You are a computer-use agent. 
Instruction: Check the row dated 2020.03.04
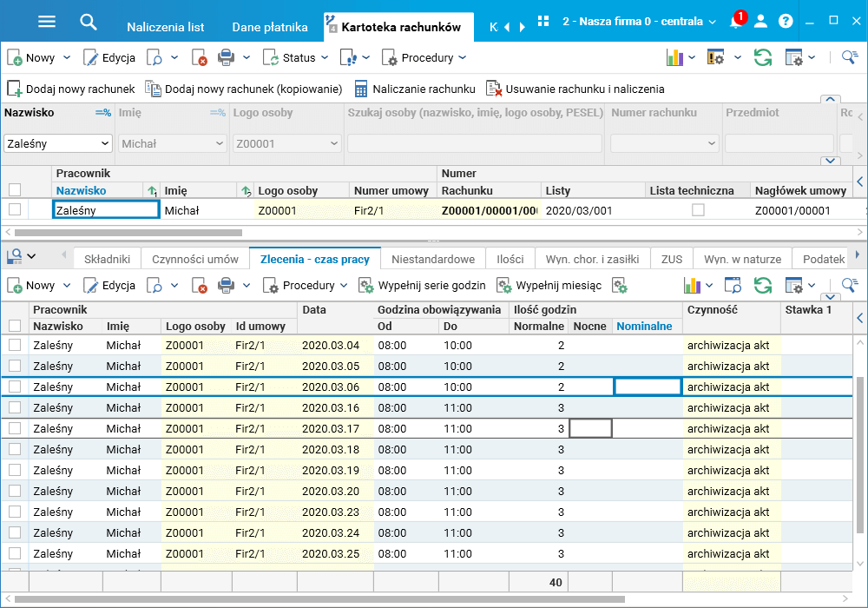[15, 345]
